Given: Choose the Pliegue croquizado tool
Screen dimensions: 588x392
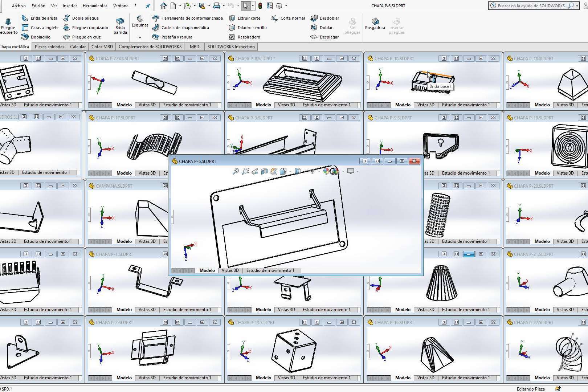Looking at the screenshot, I should click(x=86, y=28).
